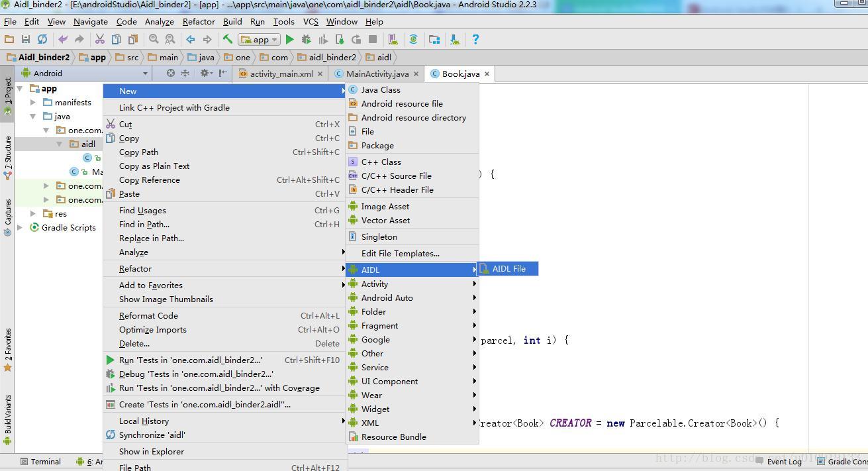868x471 pixels.
Task: Select Vector Asset menu entry
Action: coord(412,220)
